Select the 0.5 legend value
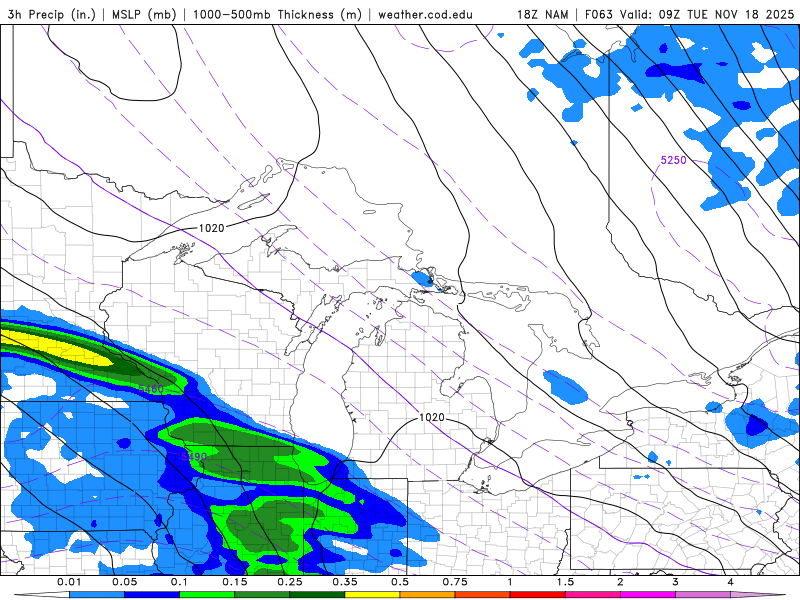Image resolution: width=800 pixels, height=600 pixels. [400, 582]
